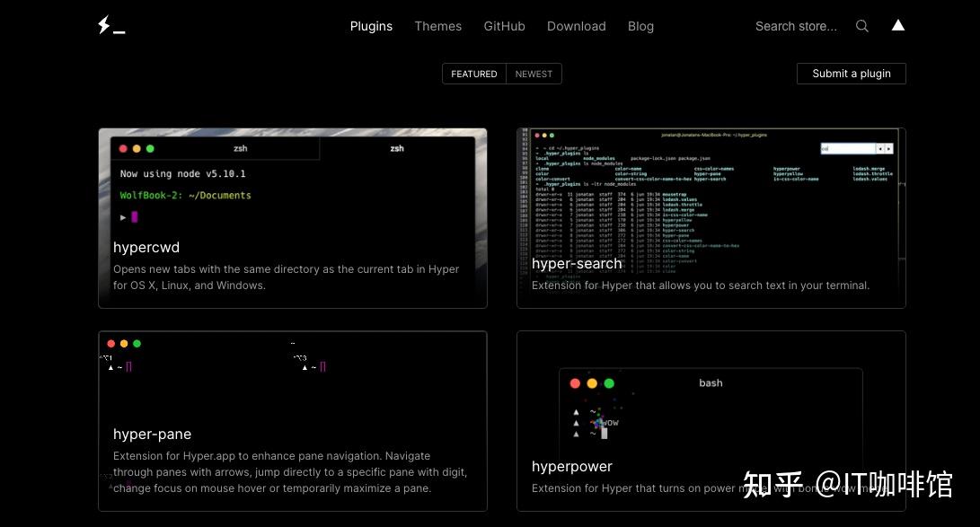Click the search magnifier icon
980x527 pixels.
coord(862,26)
